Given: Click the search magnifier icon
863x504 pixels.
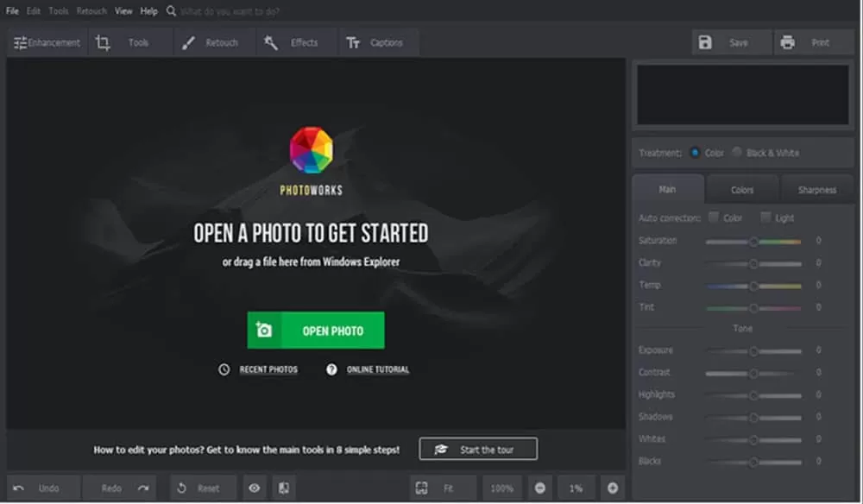Looking at the screenshot, I should 171,11.
